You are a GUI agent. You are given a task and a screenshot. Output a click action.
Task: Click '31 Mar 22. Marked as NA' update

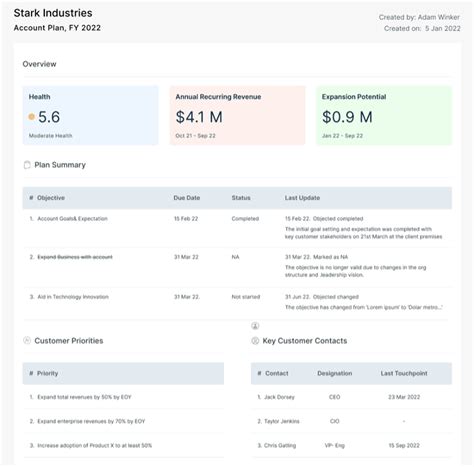pyautogui.click(x=316, y=257)
